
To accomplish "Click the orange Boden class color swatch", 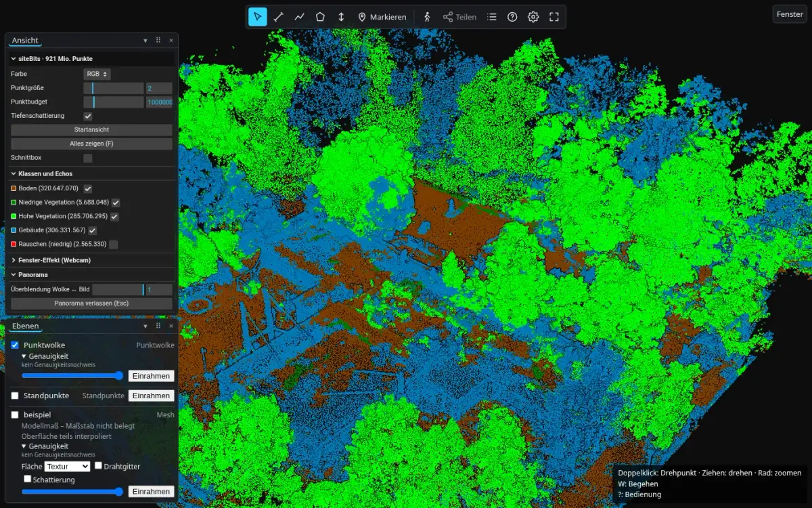I will coord(14,188).
